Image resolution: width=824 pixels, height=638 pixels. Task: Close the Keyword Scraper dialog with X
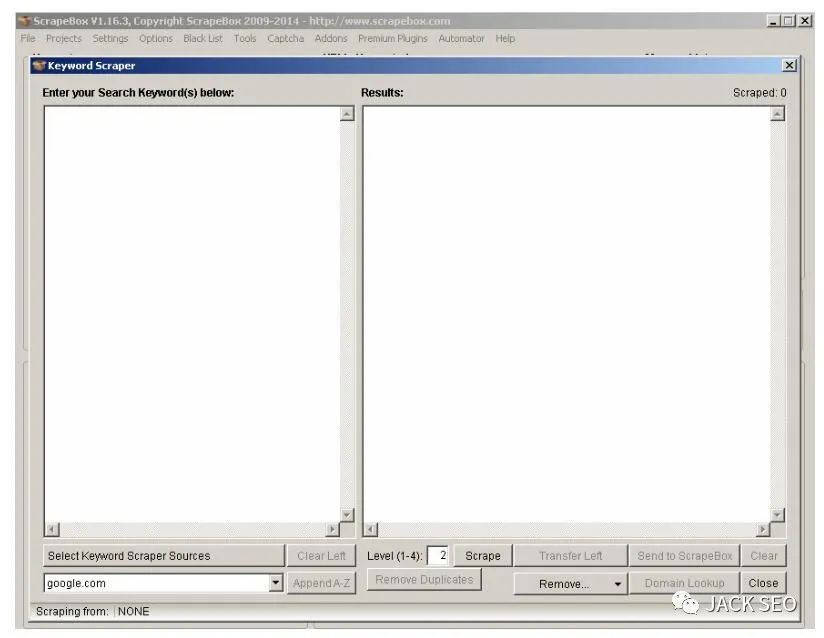(x=789, y=65)
